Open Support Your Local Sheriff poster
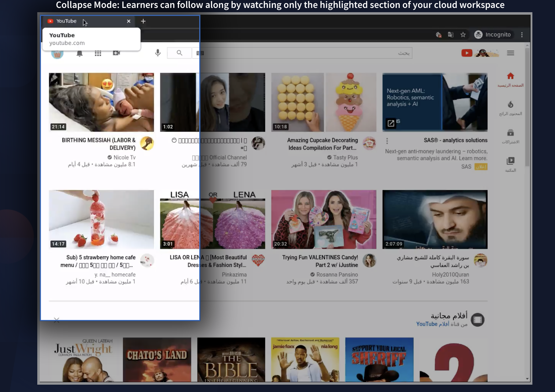 click(x=379, y=360)
